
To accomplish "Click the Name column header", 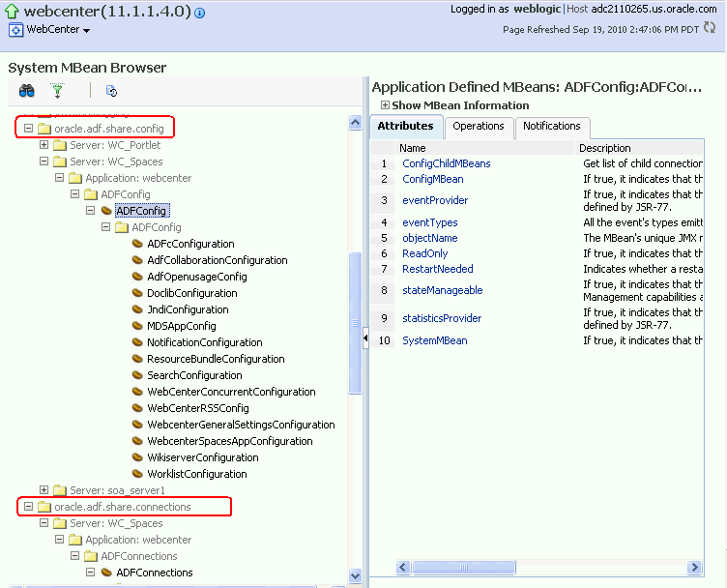I will pos(484,148).
